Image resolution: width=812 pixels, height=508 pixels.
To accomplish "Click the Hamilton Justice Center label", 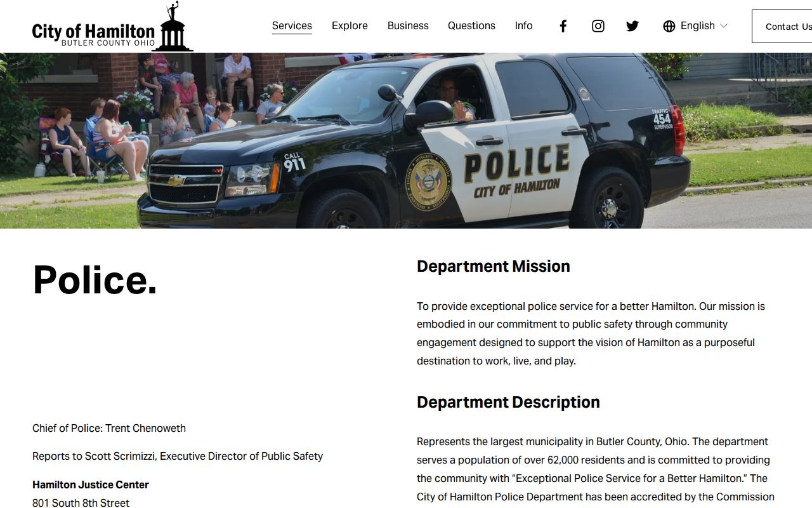I will (91, 485).
